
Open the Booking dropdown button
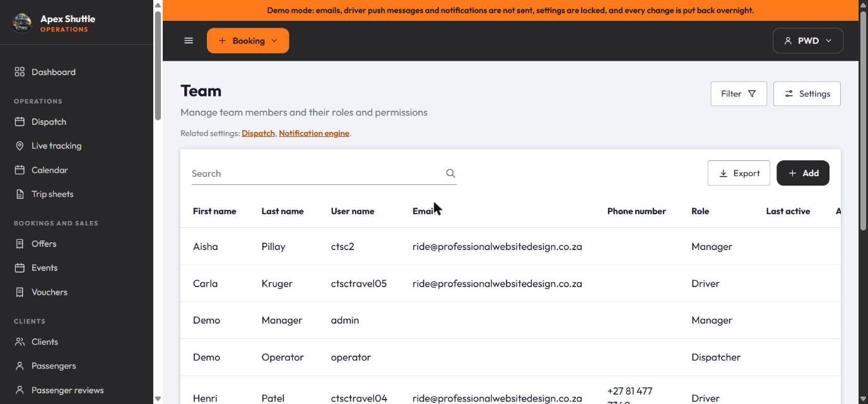pos(248,40)
